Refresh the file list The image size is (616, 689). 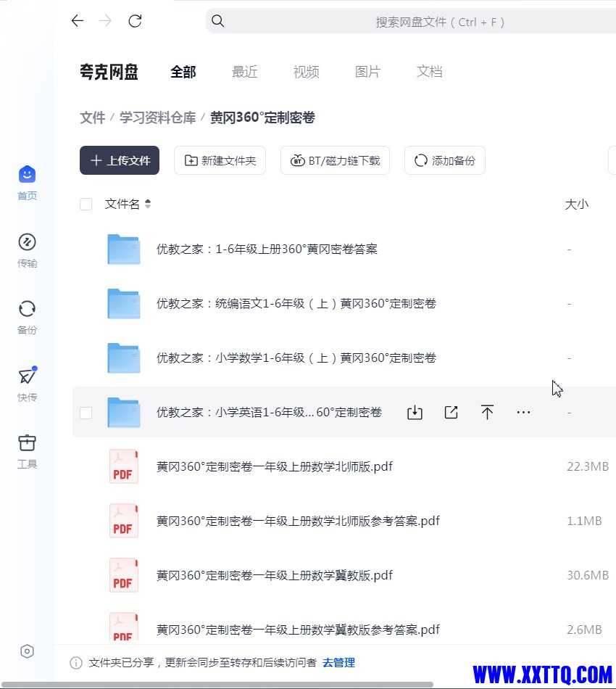[x=135, y=20]
